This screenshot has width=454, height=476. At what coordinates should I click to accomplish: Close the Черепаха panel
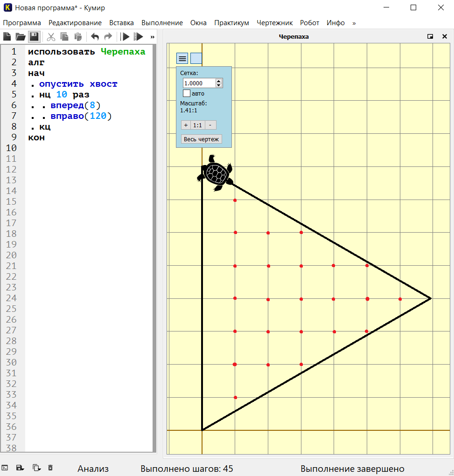point(445,36)
